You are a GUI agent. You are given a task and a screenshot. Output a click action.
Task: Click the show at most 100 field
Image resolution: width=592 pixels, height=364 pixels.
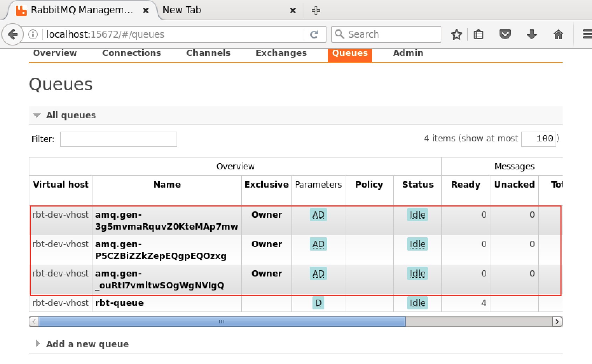539,139
